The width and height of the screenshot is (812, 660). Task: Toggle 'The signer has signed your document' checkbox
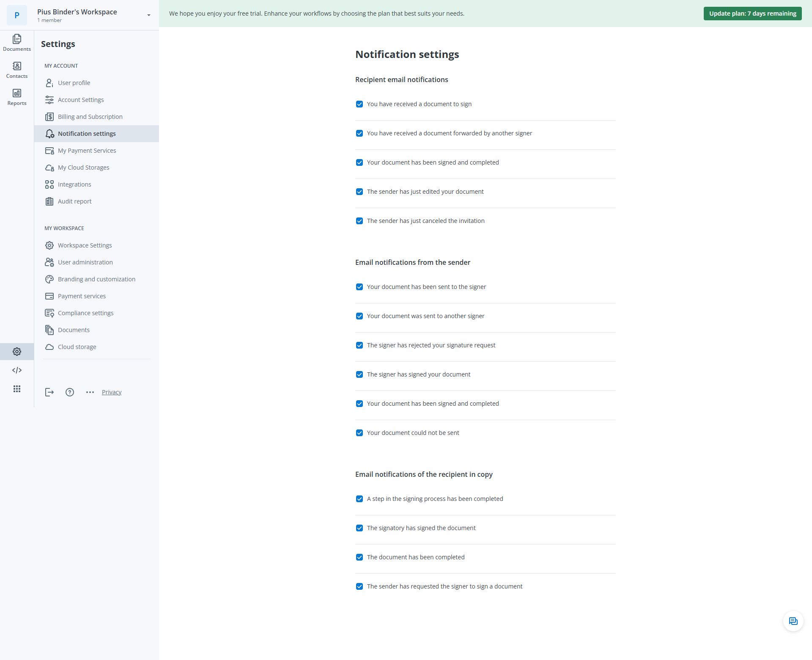359,374
